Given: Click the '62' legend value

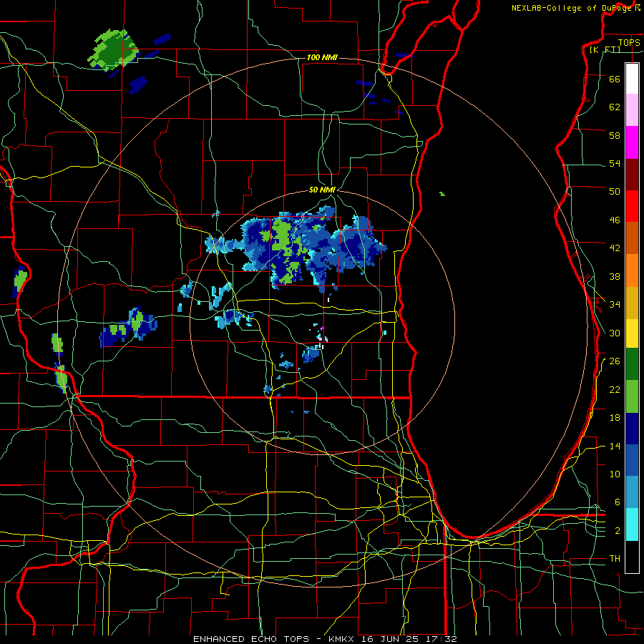Looking at the screenshot, I should 615,107.
